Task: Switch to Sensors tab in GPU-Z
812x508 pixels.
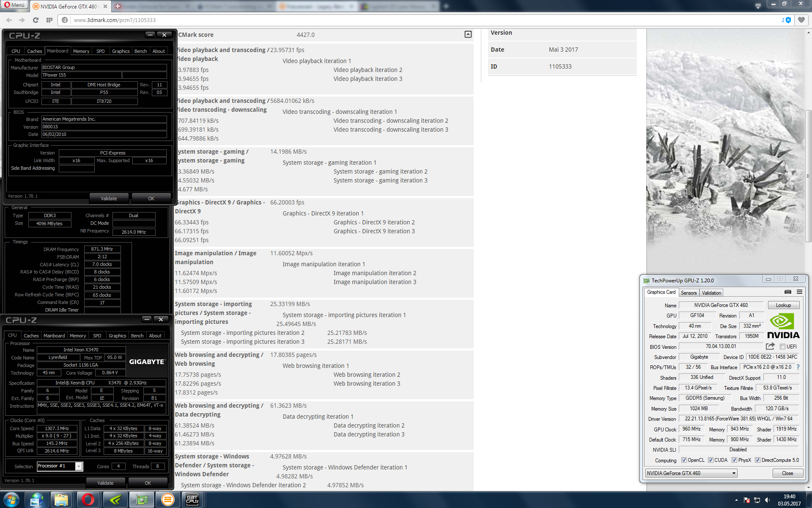Action: click(689, 293)
